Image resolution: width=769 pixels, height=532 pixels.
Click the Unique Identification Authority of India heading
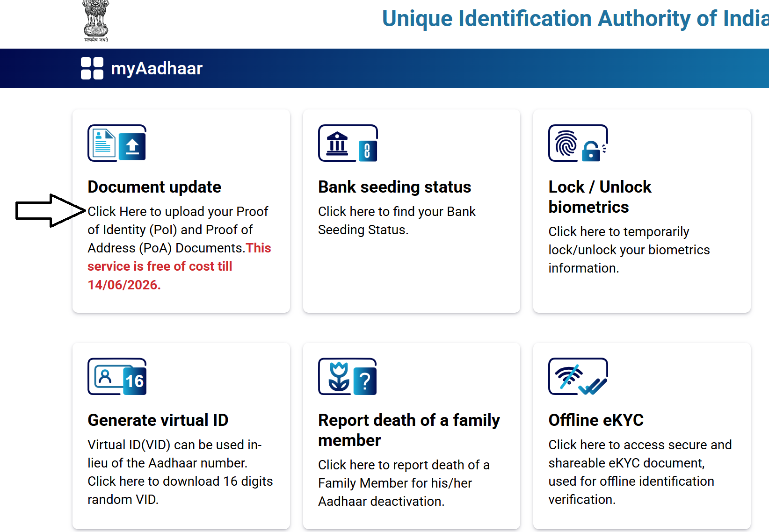click(574, 19)
